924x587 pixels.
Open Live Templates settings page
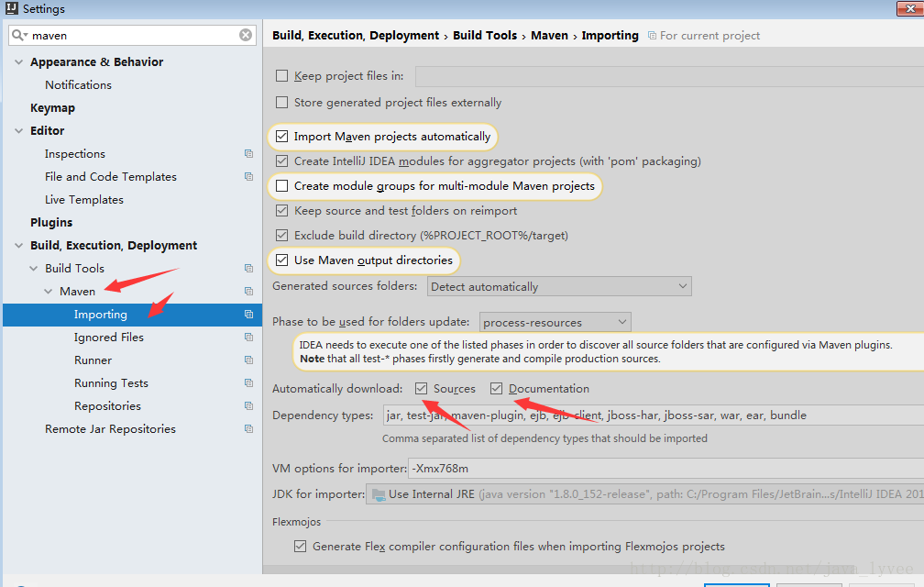pos(84,200)
